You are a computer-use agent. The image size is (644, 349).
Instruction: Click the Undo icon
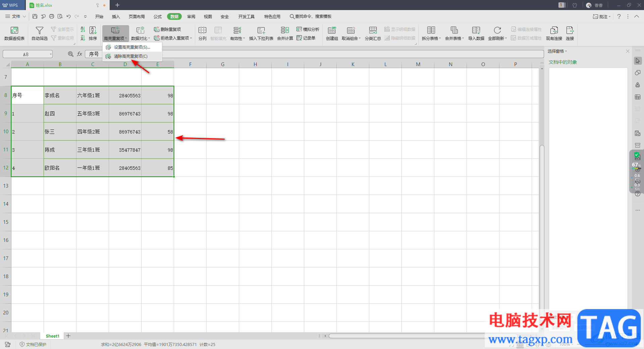(68, 16)
